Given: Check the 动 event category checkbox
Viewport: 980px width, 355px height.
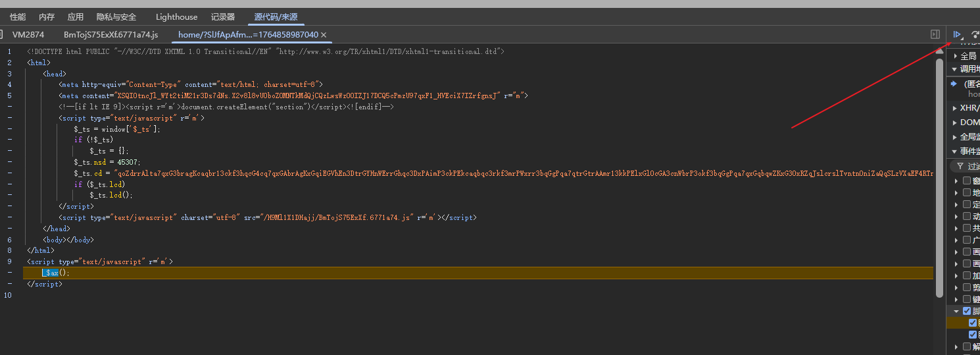Looking at the screenshot, I should 966,216.
